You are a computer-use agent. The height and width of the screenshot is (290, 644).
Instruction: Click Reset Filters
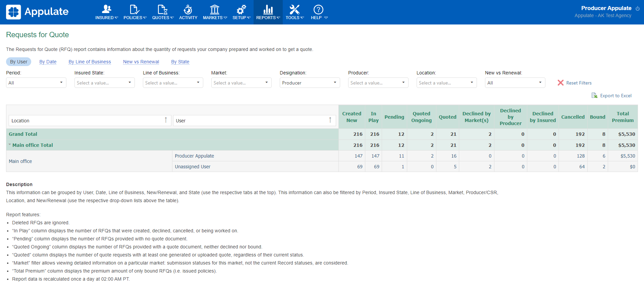tap(575, 83)
